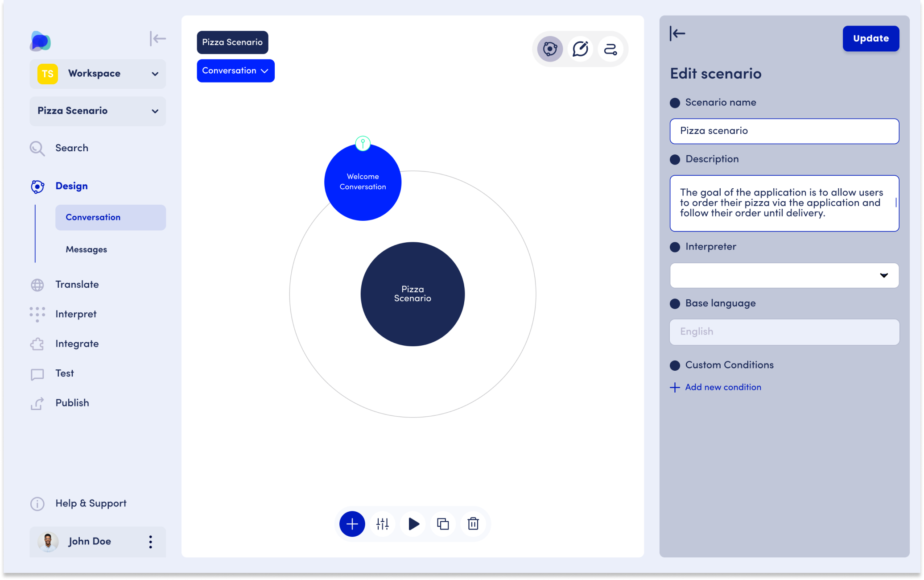
Task: Select the flow path view icon
Action: 610,49
